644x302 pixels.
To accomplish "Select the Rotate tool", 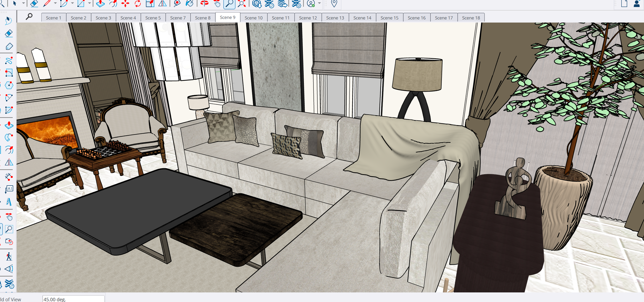I will (x=138, y=3).
